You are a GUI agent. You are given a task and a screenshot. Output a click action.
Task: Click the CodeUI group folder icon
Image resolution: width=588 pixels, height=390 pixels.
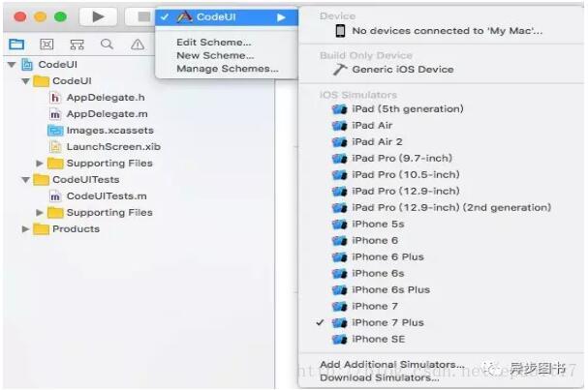click(41, 81)
